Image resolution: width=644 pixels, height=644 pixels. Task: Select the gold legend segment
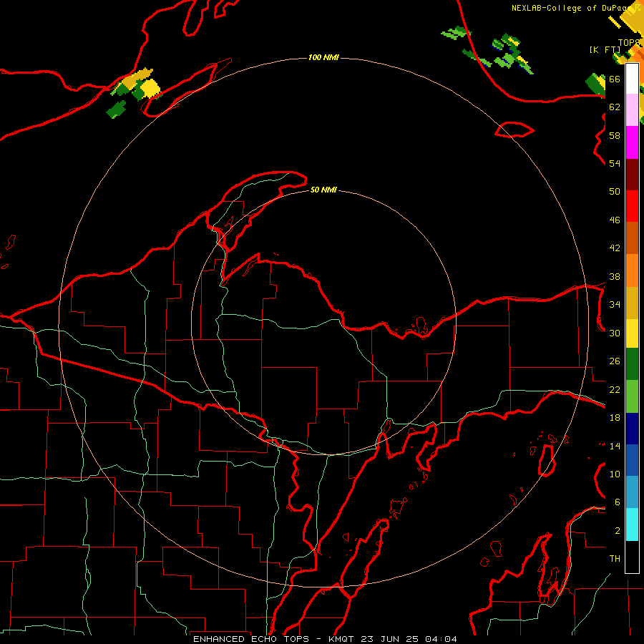[632, 303]
